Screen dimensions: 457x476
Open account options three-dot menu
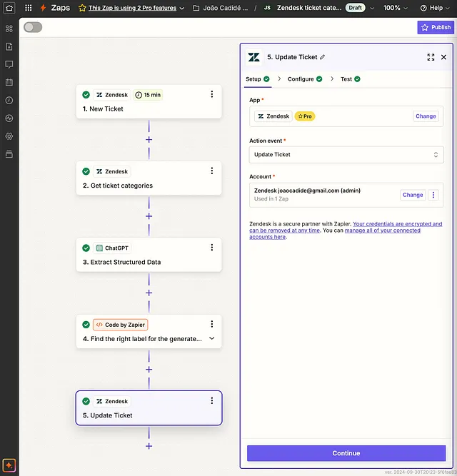pos(433,195)
